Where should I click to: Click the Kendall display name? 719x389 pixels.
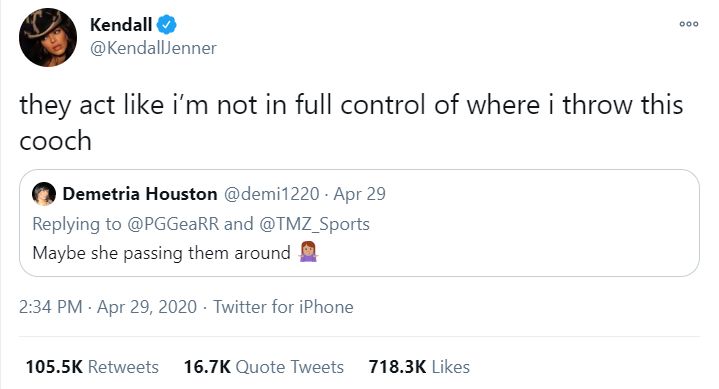tap(121, 25)
